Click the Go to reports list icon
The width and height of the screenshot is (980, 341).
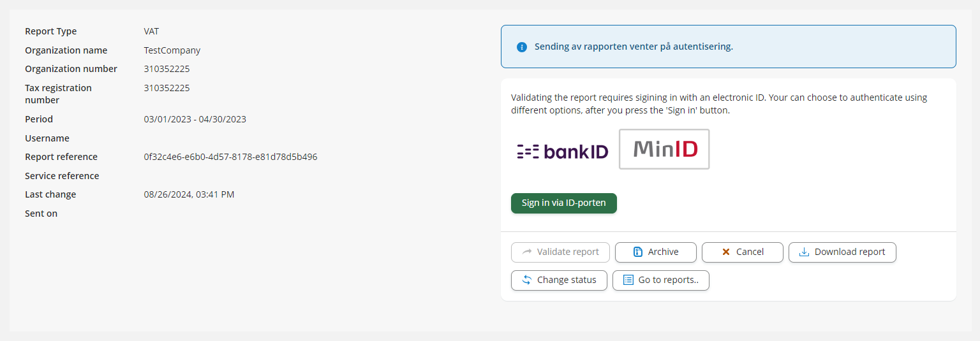[x=628, y=280]
